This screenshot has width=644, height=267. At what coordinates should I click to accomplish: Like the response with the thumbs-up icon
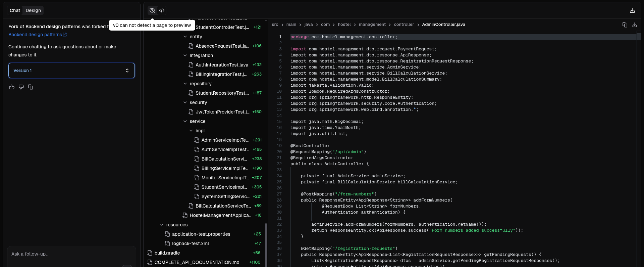point(12,87)
